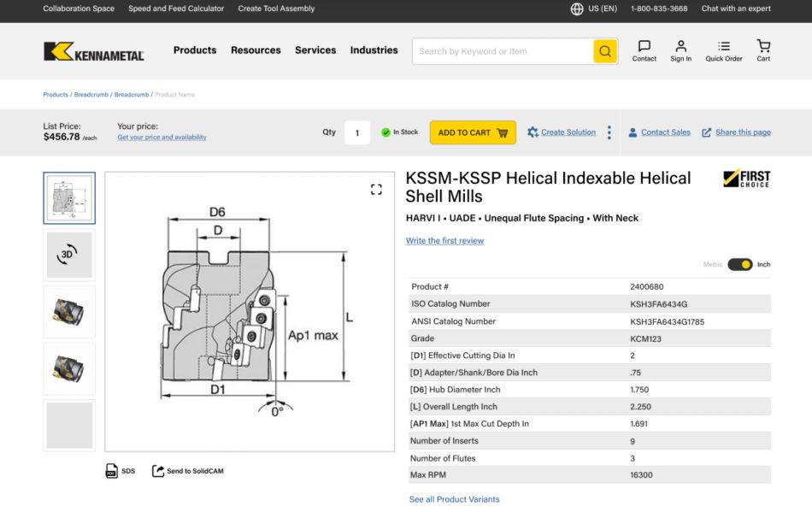
Task: Click the globe language icon
Action: pos(577,9)
